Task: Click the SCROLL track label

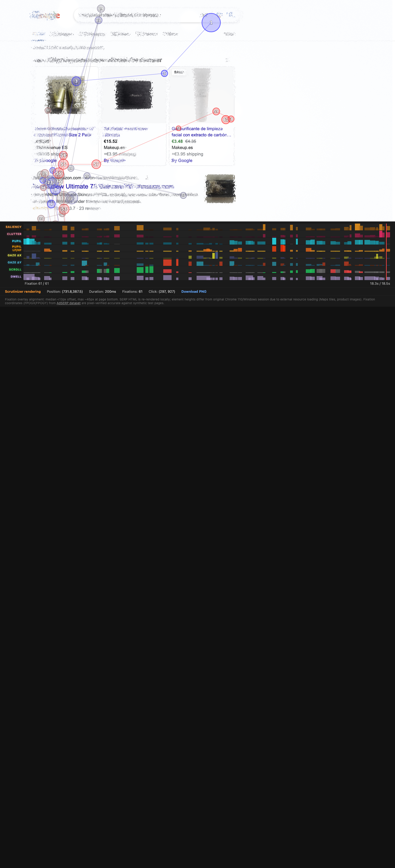Action: (15, 270)
